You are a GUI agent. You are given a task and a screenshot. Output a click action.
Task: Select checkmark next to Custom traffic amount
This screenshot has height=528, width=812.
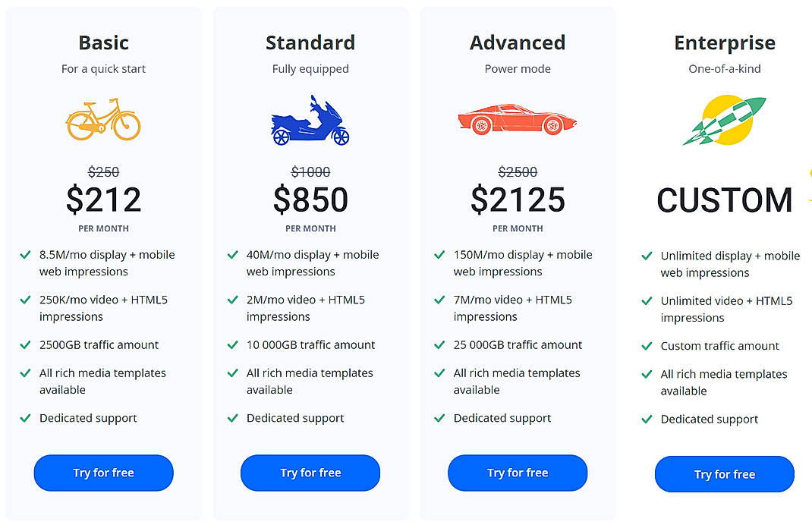coord(647,346)
